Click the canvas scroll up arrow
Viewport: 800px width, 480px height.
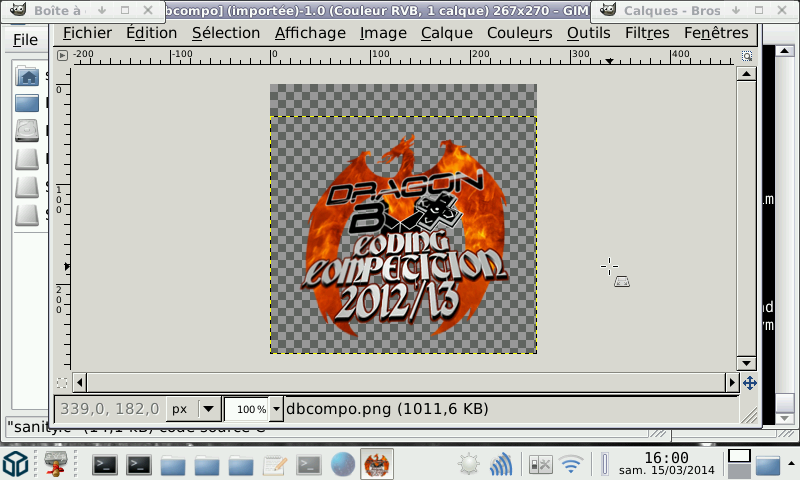click(x=746, y=74)
